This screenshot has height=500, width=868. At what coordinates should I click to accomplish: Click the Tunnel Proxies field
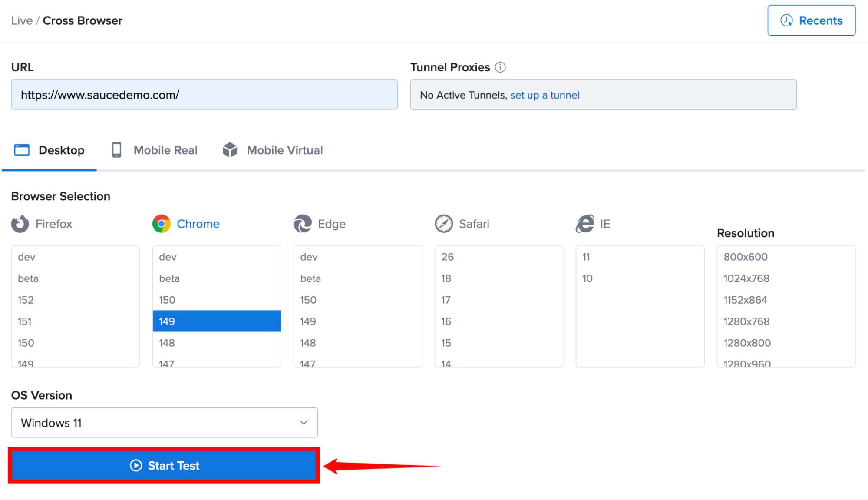pyautogui.click(x=604, y=95)
